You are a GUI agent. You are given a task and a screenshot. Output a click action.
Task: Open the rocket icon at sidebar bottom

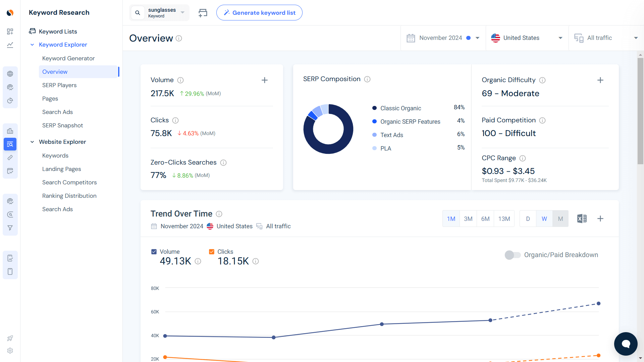tap(10, 338)
